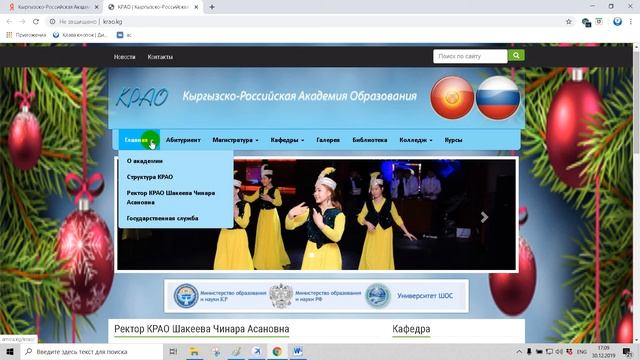Click the ENG language indicator
640x360 pixels.
click(582, 351)
